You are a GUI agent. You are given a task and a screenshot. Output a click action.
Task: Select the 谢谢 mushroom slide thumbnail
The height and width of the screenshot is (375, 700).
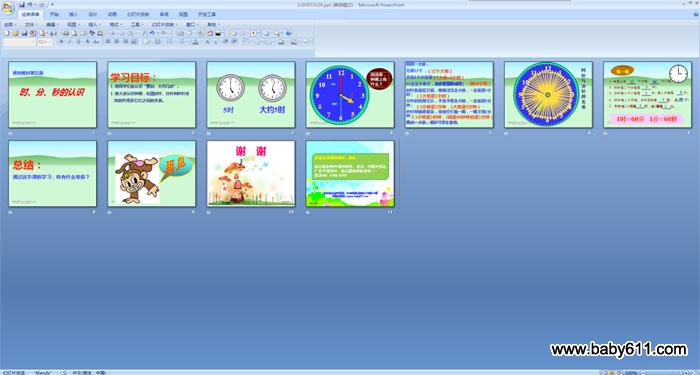(x=251, y=173)
